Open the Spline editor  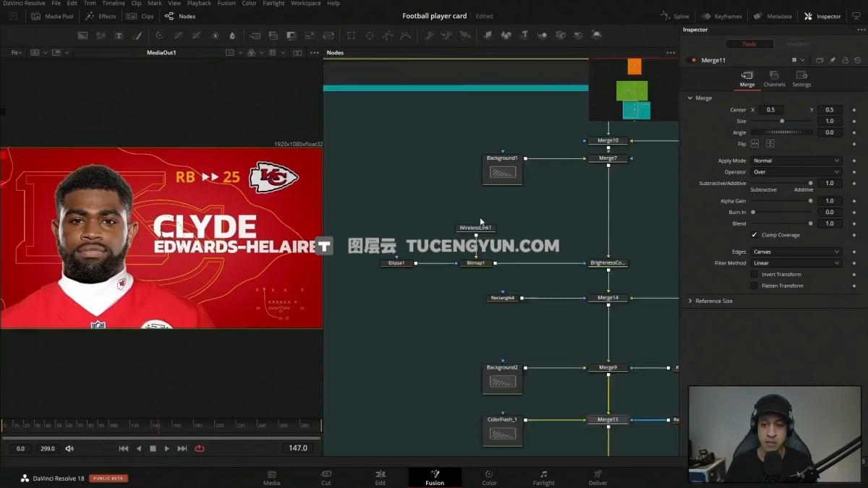pyautogui.click(x=675, y=16)
